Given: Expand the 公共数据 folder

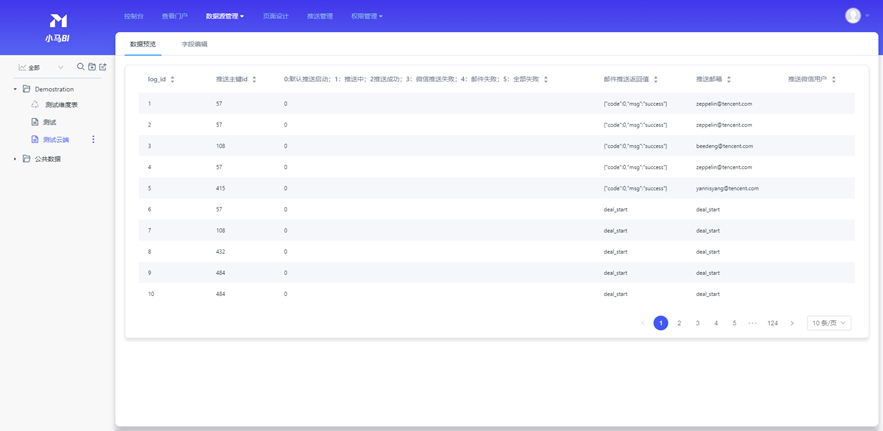Looking at the screenshot, I should click(15, 159).
